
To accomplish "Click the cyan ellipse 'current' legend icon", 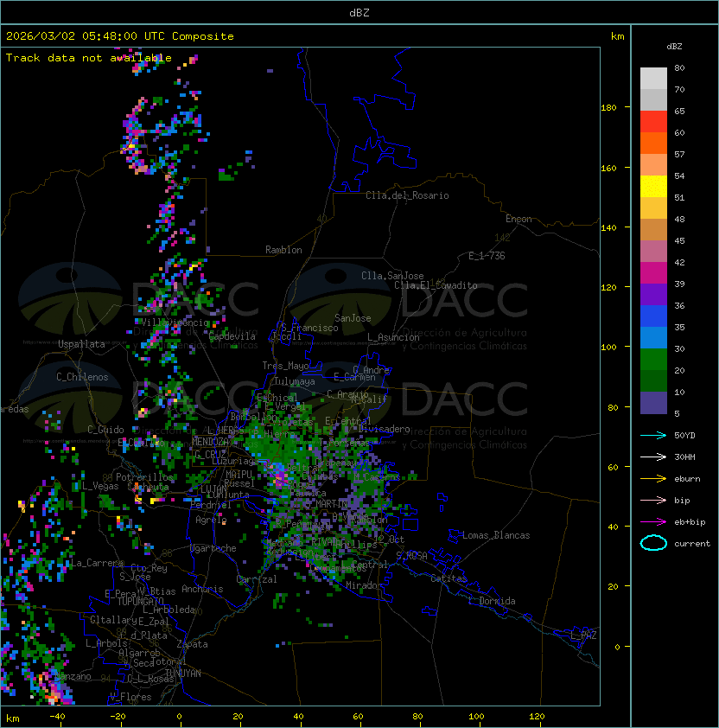I will [653, 543].
